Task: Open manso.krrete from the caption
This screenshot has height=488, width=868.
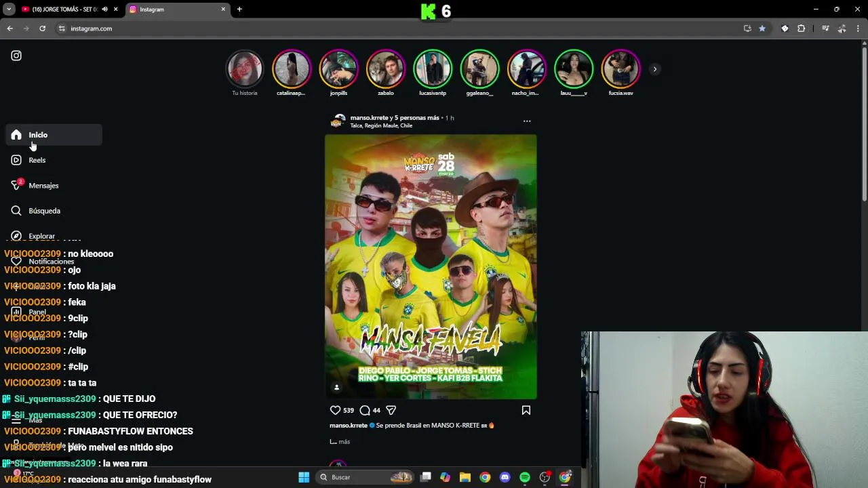Action: [x=349, y=426]
